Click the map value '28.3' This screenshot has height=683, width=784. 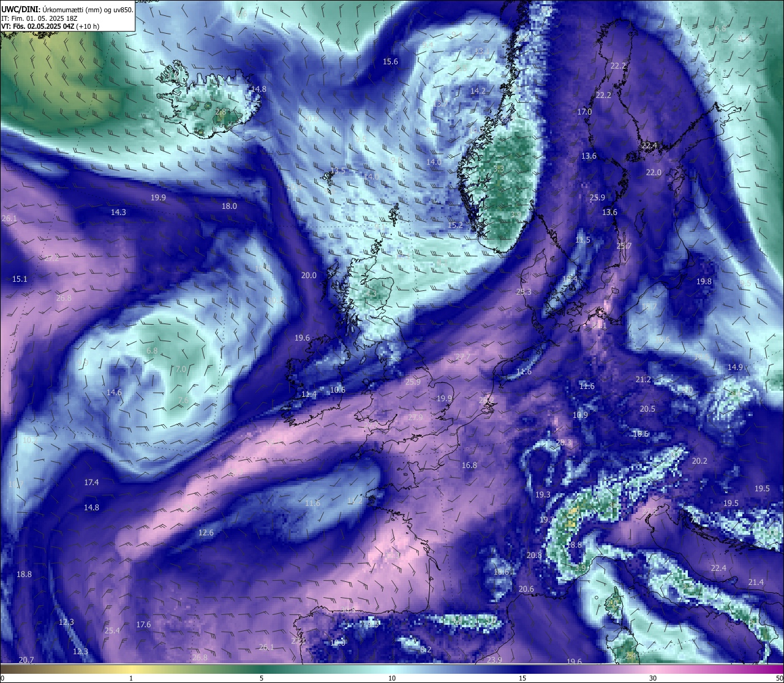pyautogui.click(x=563, y=442)
